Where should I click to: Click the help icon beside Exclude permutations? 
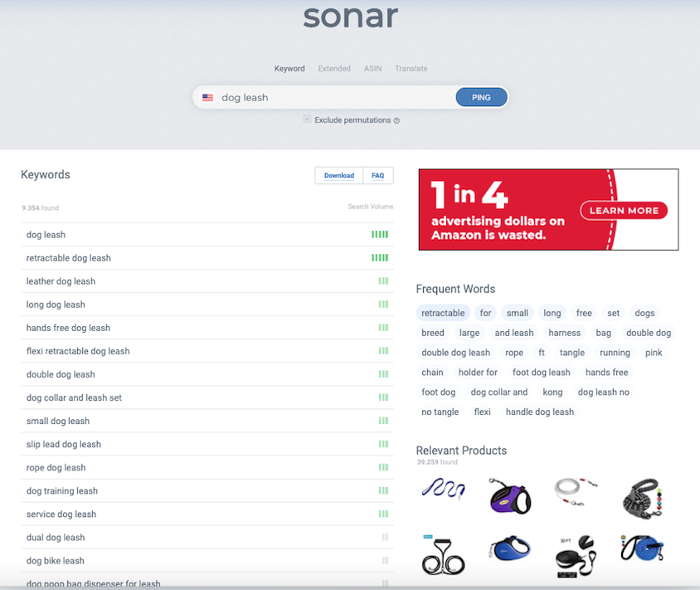[x=396, y=120]
